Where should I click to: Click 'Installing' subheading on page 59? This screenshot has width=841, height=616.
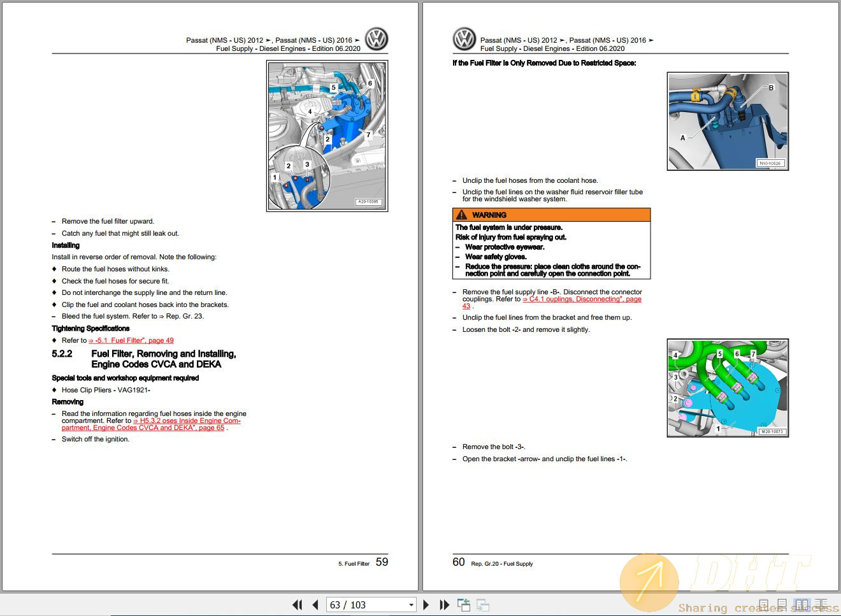[66, 245]
